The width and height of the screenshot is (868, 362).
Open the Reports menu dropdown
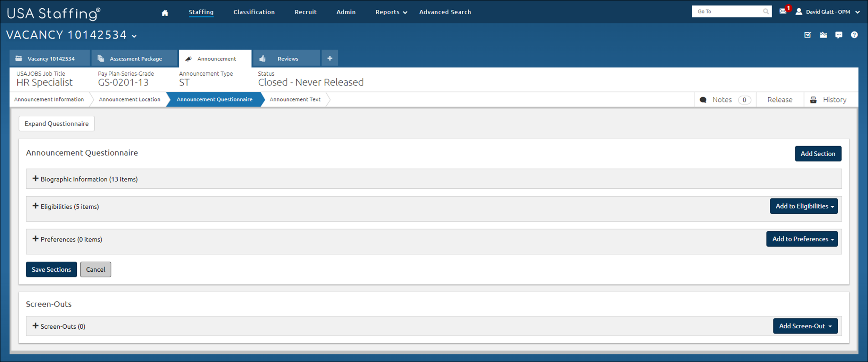pyautogui.click(x=391, y=12)
